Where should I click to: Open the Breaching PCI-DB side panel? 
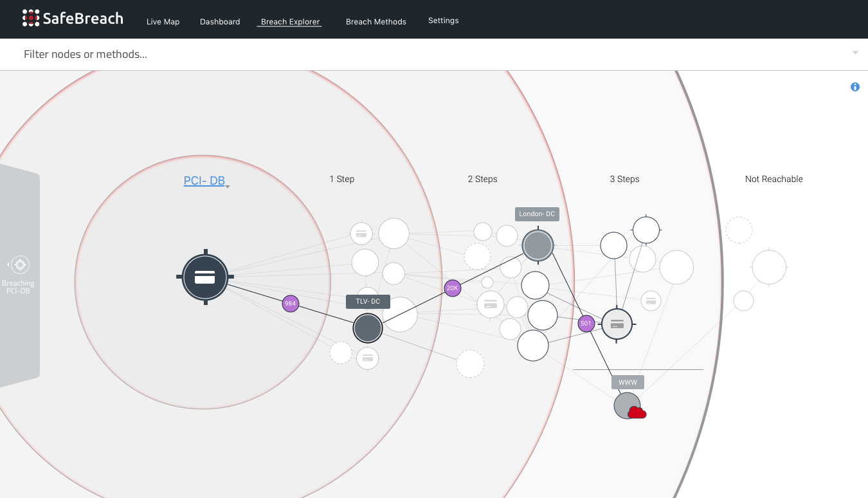(19, 275)
